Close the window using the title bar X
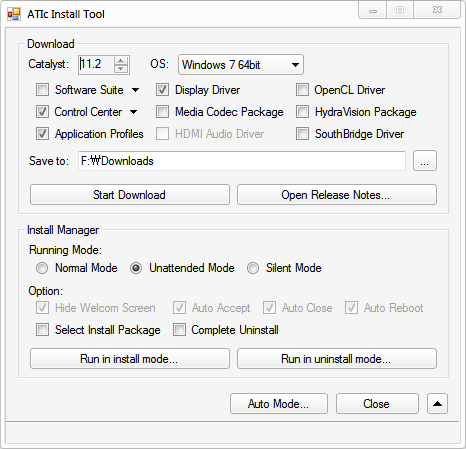This screenshot has width=466, height=449. (x=437, y=10)
